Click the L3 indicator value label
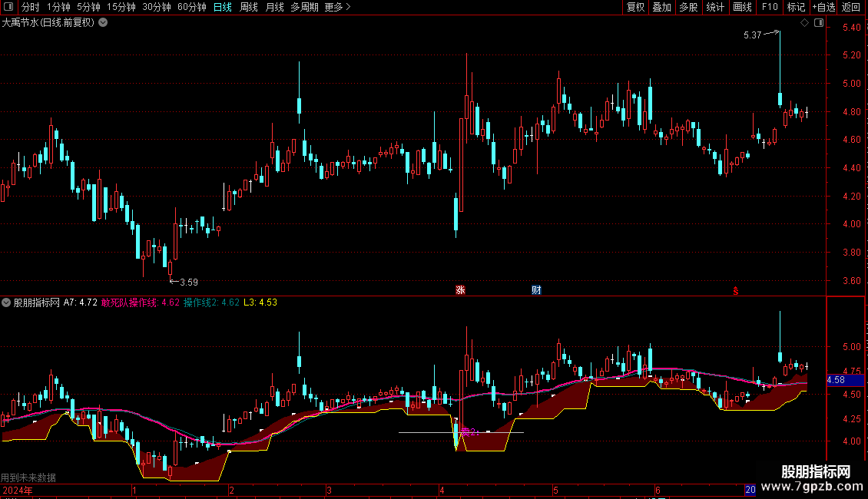Image resolution: width=868 pixels, height=499 pixels. 260,302
